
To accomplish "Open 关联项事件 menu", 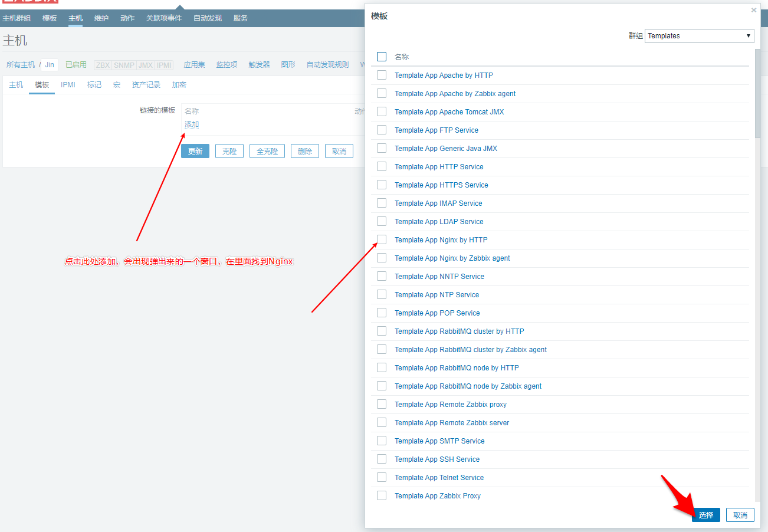I will coord(164,18).
